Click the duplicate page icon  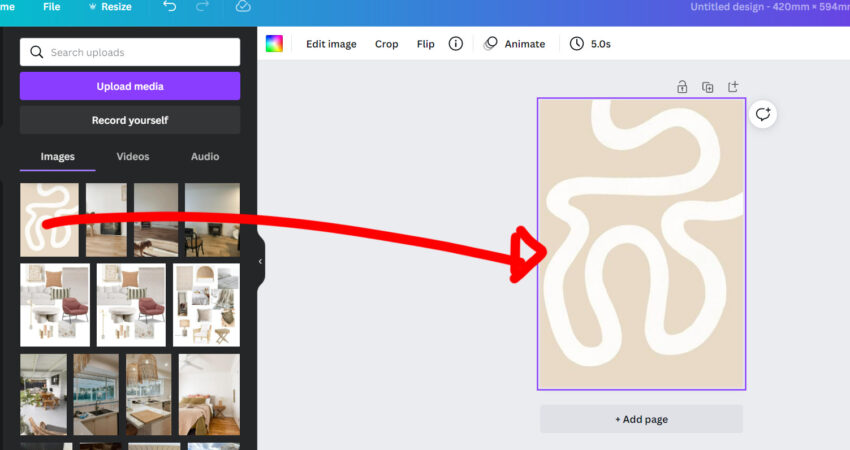[x=707, y=87]
